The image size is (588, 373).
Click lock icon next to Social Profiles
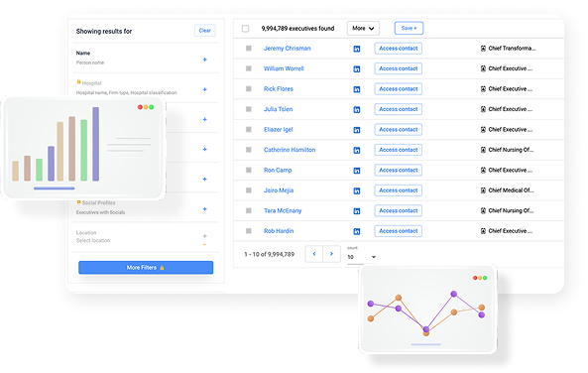[x=78, y=202]
